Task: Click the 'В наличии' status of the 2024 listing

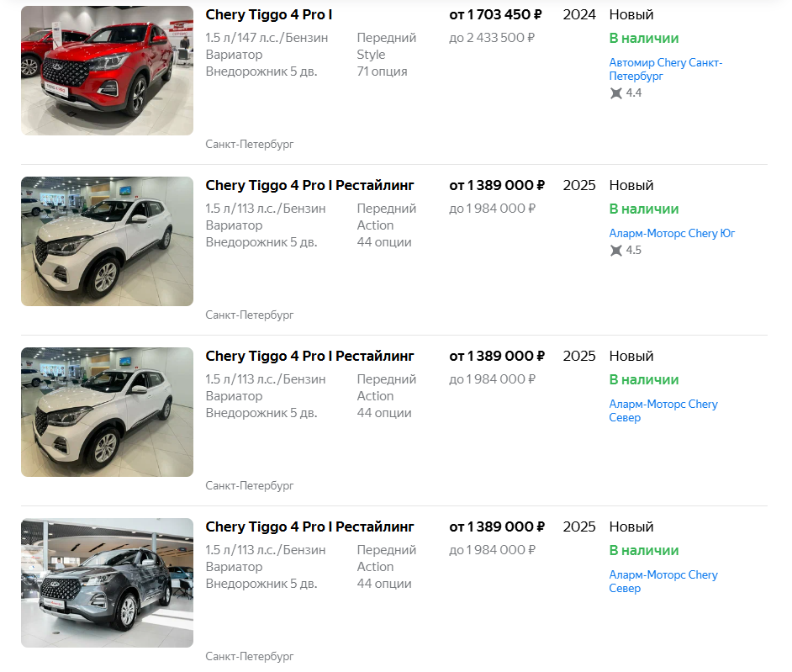Action: tap(643, 39)
